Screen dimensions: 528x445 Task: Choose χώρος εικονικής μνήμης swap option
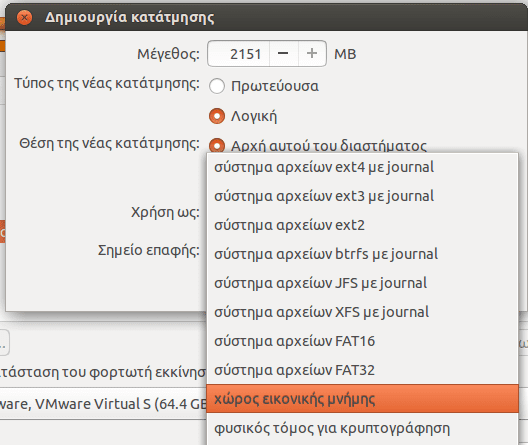(x=362, y=399)
